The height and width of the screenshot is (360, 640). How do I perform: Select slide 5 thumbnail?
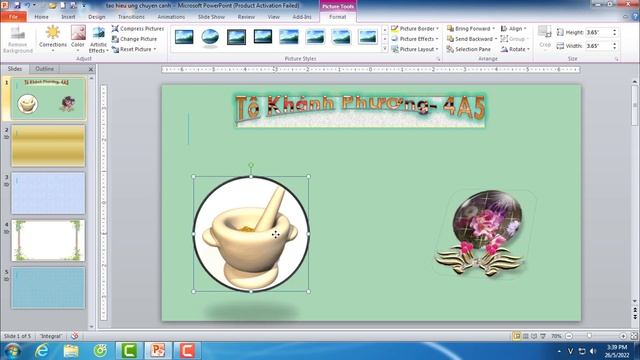[48, 288]
